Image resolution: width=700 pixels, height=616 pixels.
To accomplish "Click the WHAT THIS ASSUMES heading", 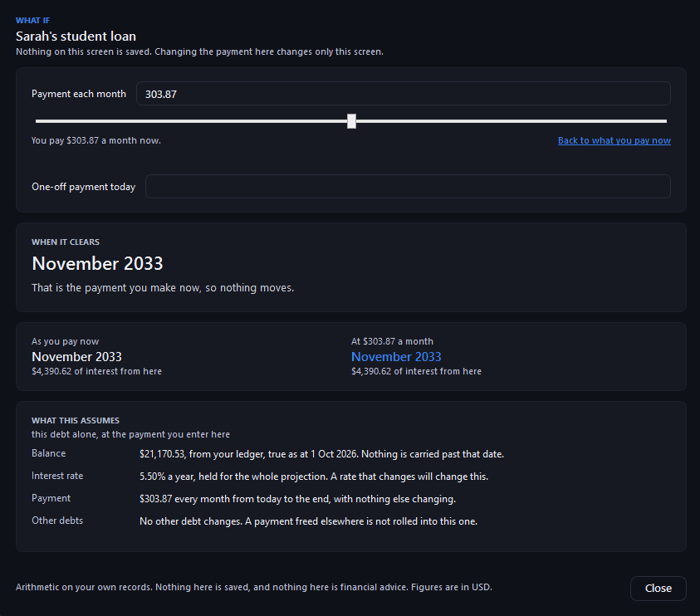I will [76, 420].
